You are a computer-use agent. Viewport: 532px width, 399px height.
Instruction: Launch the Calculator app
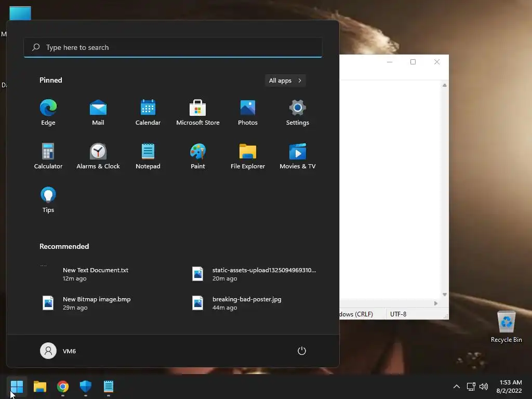[x=48, y=156]
